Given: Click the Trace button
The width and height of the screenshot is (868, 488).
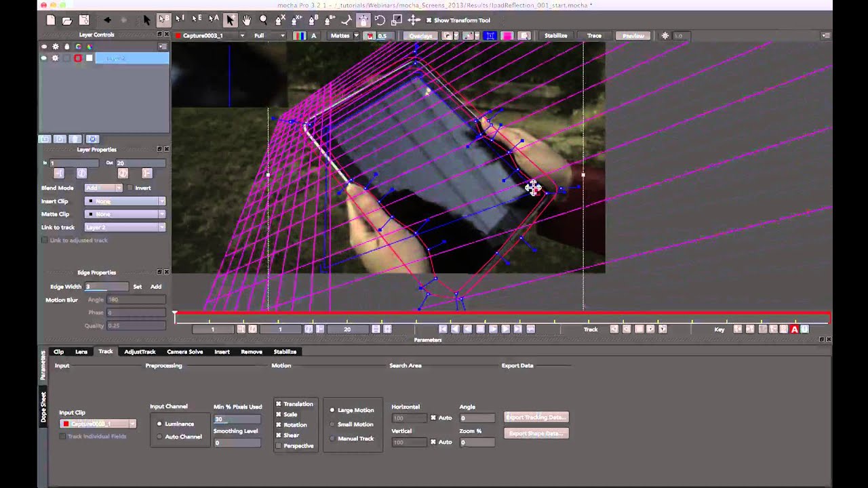Looking at the screenshot, I should 594,36.
